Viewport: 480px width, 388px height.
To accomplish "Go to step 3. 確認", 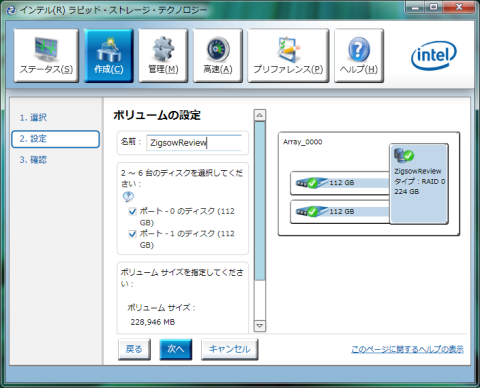I will click(33, 160).
